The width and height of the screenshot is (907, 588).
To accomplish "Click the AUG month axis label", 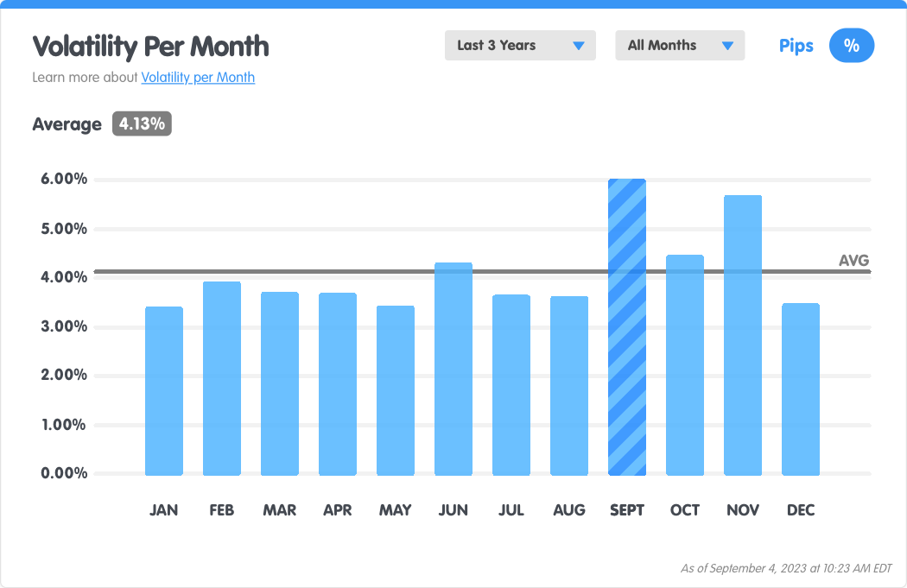I will pyautogui.click(x=569, y=510).
